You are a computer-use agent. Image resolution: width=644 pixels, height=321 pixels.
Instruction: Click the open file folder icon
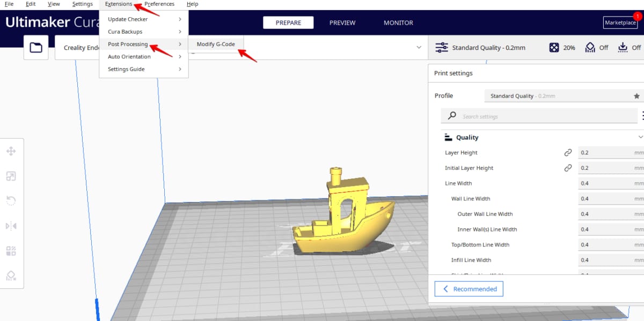[35, 47]
